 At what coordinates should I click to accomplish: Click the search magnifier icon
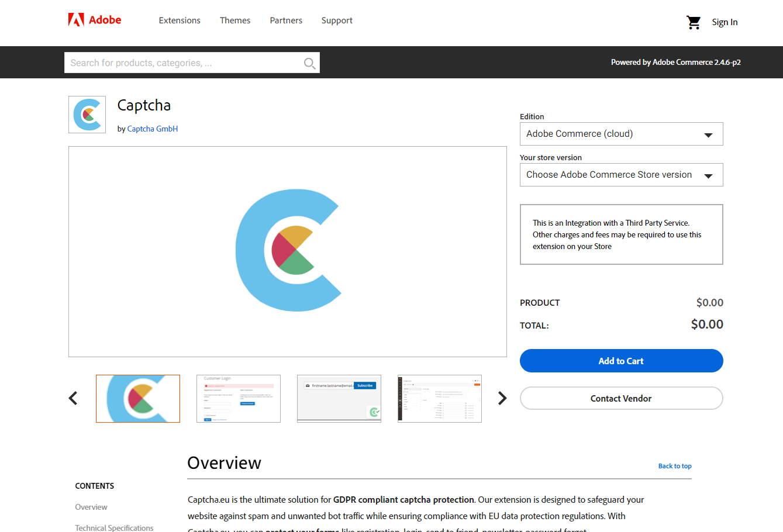[309, 63]
